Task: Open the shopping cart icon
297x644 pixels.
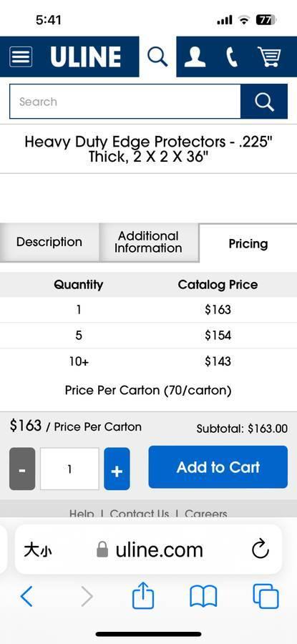Action: [x=270, y=57]
